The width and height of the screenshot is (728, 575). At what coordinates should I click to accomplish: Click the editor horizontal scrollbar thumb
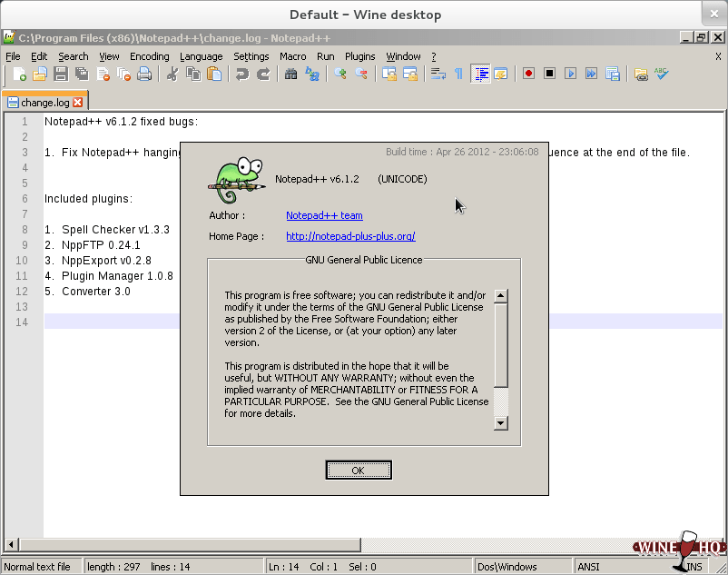click(x=190, y=544)
